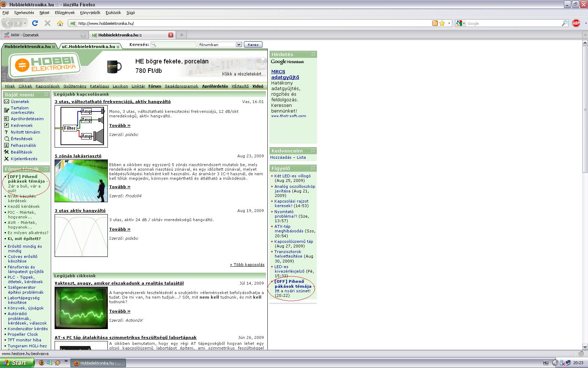
Task: Stop loading the page
Action: 48,23
